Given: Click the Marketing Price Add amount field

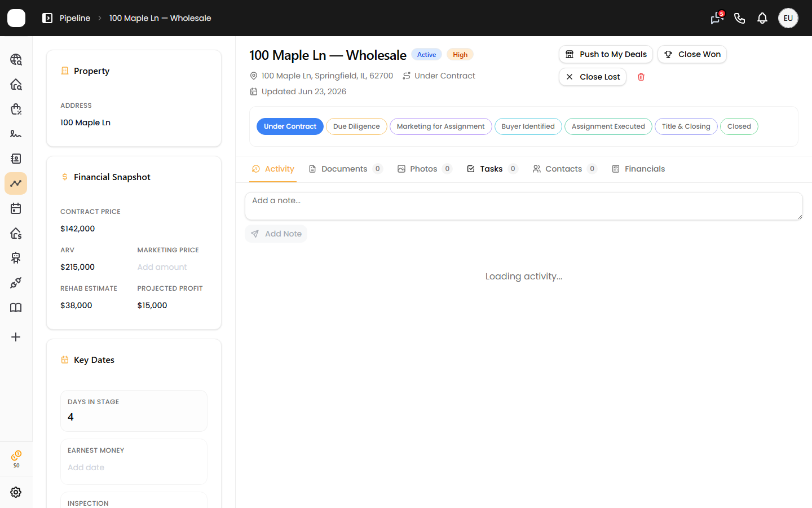Looking at the screenshot, I should coord(162,267).
